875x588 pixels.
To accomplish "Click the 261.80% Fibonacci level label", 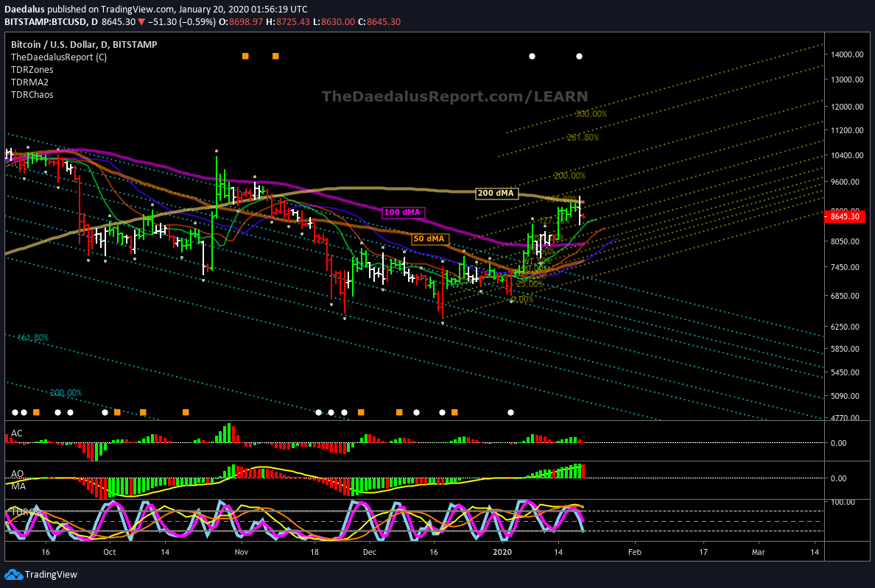I will tap(583, 137).
